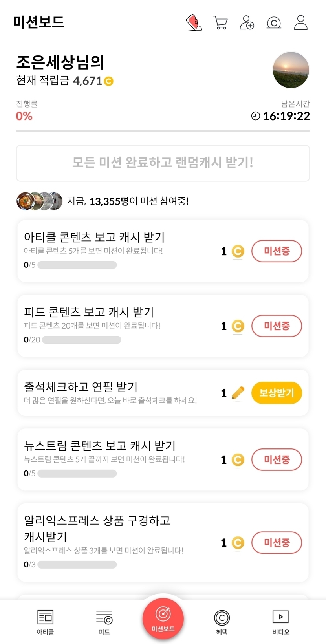Switch to the 아티클 tab

(45, 622)
